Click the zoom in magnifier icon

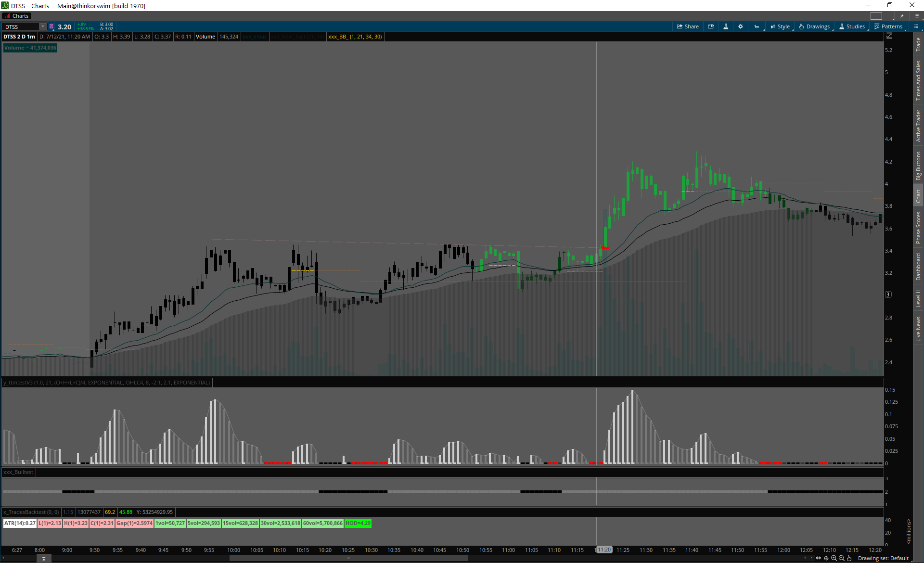pos(834,558)
